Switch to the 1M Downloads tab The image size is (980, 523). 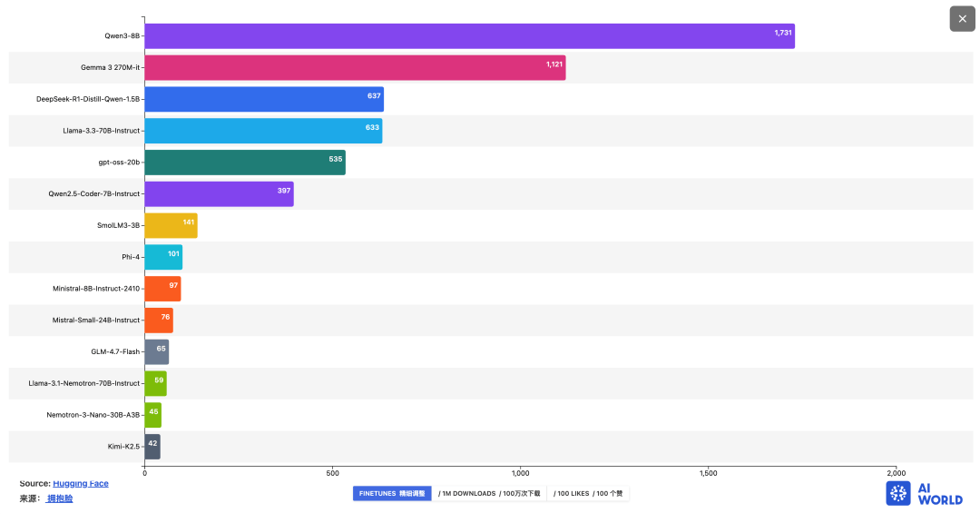489,494
